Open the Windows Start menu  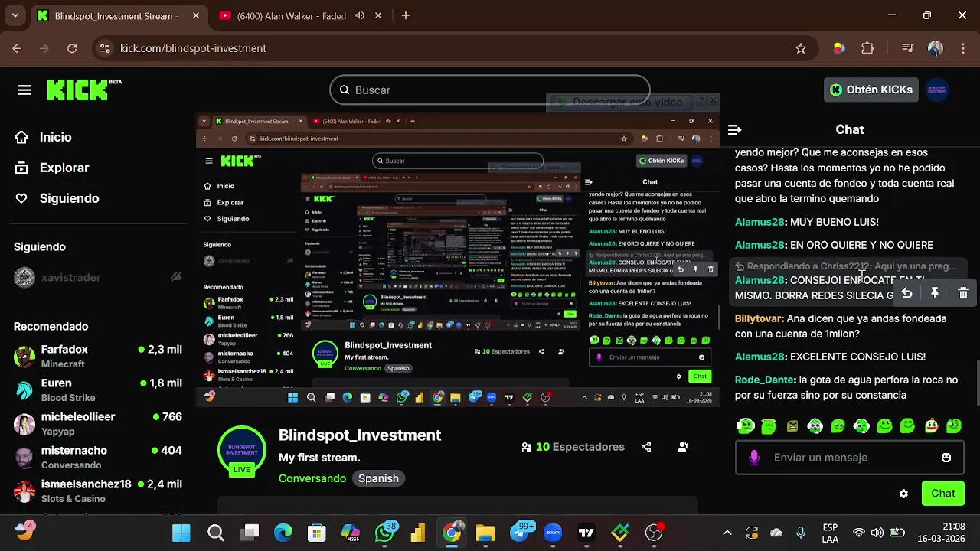point(181,533)
